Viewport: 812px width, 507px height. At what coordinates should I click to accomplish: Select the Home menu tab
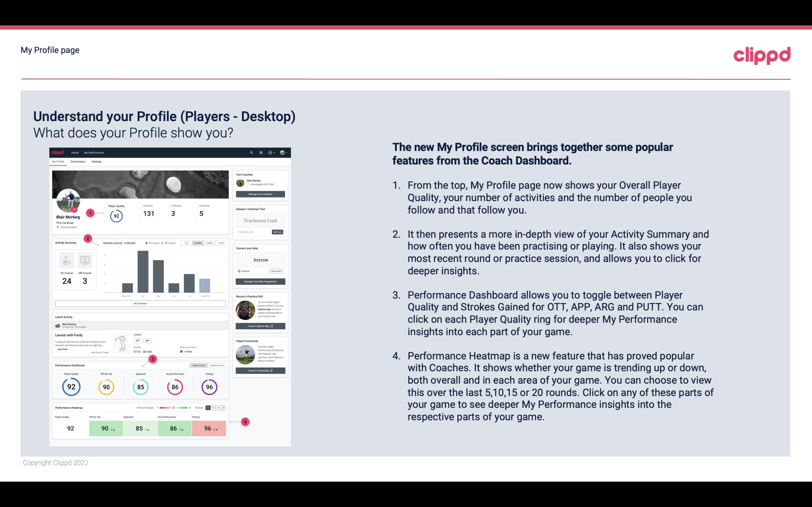75,152
